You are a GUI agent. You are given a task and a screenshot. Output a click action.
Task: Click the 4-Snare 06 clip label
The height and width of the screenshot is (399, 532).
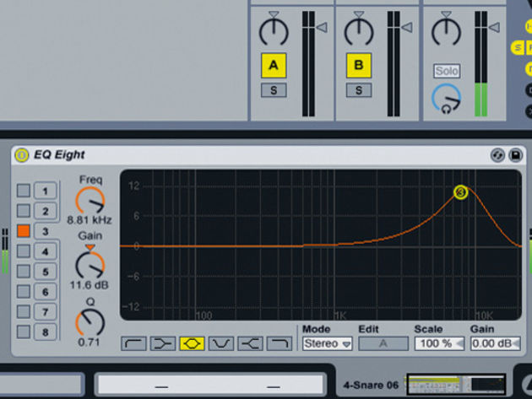(x=371, y=386)
